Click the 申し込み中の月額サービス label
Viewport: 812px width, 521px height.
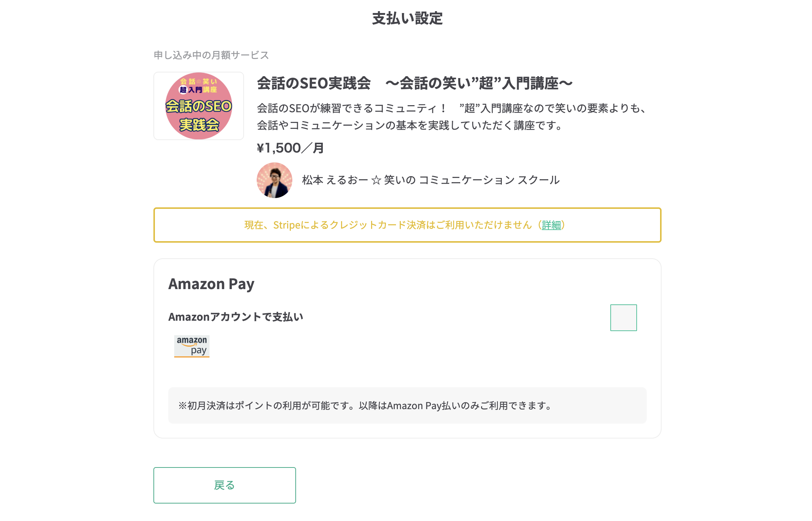tap(211, 55)
